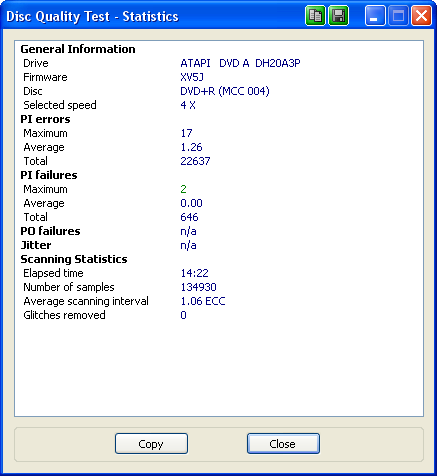Click the selected speed value 4 X
The width and height of the screenshot is (437, 476).
[188, 105]
